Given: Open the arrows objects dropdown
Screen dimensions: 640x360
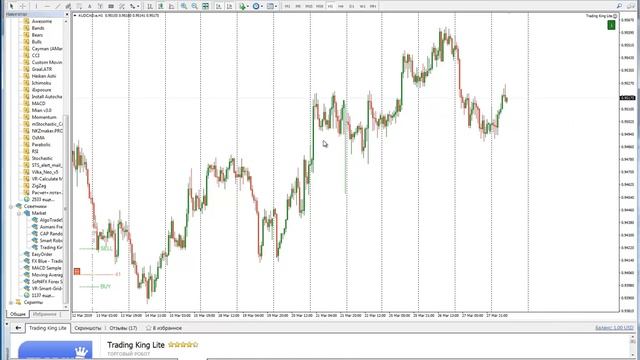Looking at the screenshot, I should click(x=134, y=6).
